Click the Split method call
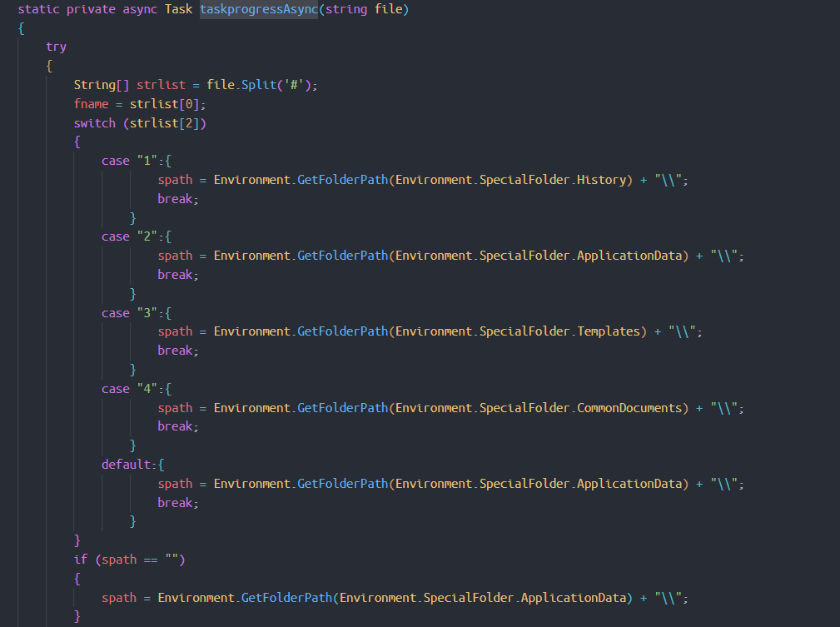This screenshot has height=627, width=840. coord(259,85)
